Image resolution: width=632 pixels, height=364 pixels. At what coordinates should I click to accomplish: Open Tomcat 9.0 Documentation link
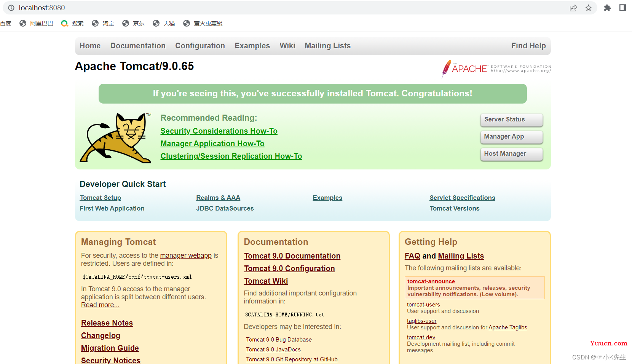tap(292, 256)
